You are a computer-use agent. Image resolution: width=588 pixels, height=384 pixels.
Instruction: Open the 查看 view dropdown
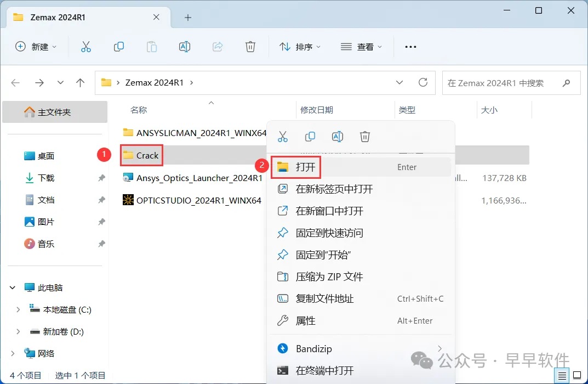click(x=362, y=47)
